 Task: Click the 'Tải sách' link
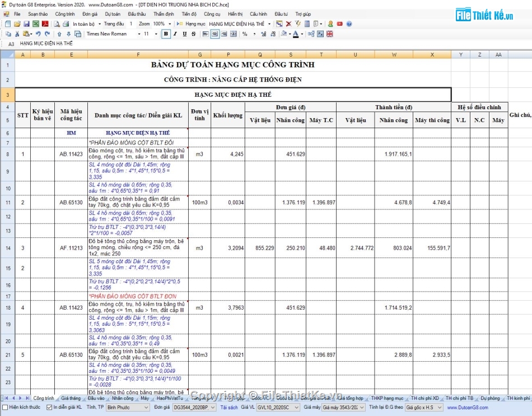pyautogui.click(x=229, y=407)
